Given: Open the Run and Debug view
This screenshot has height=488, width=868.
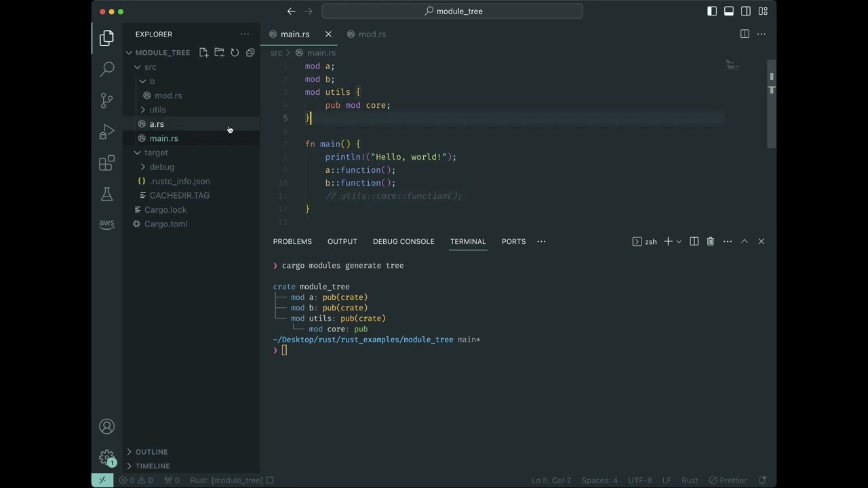Looking at the screenshot, I should pyautogui.click(x=106, y=131).
